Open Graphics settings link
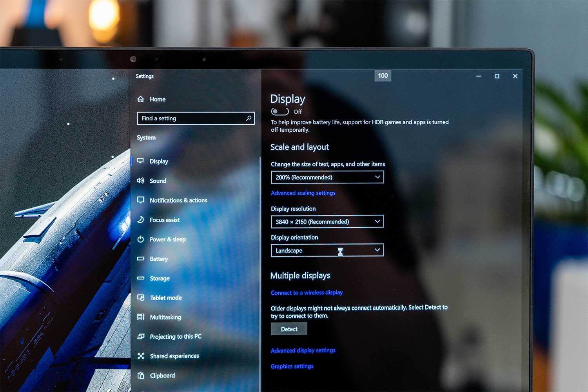 click(x=292, y=366)
